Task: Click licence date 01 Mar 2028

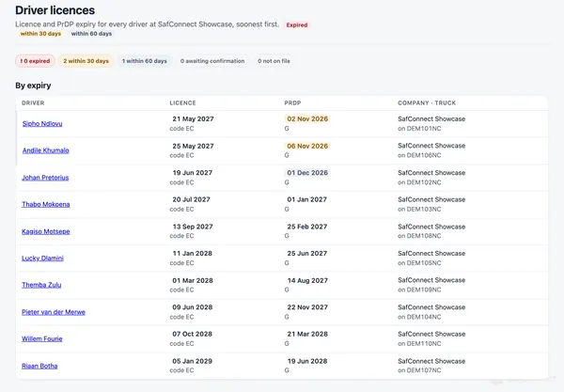Action: (193, 281)
